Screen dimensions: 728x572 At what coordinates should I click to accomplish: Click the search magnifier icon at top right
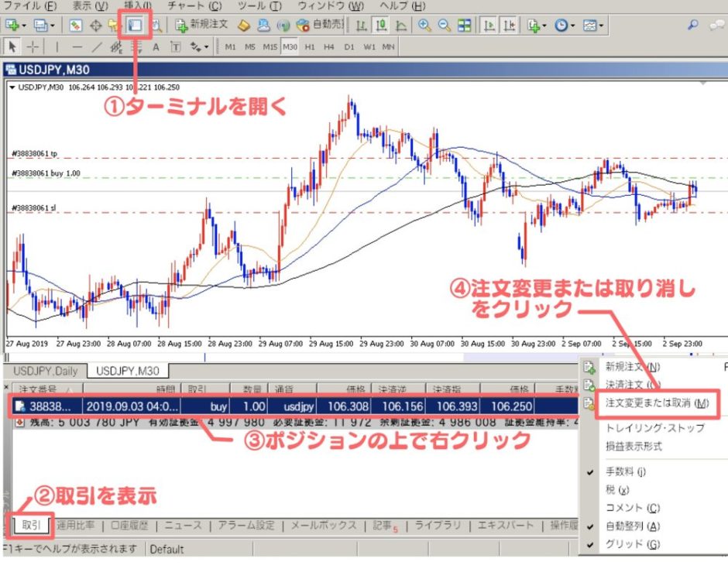coord(692,25)
